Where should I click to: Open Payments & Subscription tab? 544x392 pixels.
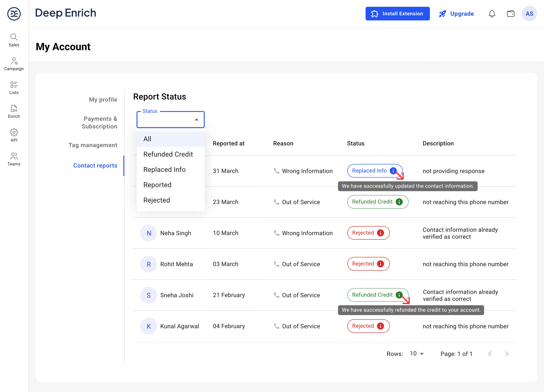[x=99, y=123]
